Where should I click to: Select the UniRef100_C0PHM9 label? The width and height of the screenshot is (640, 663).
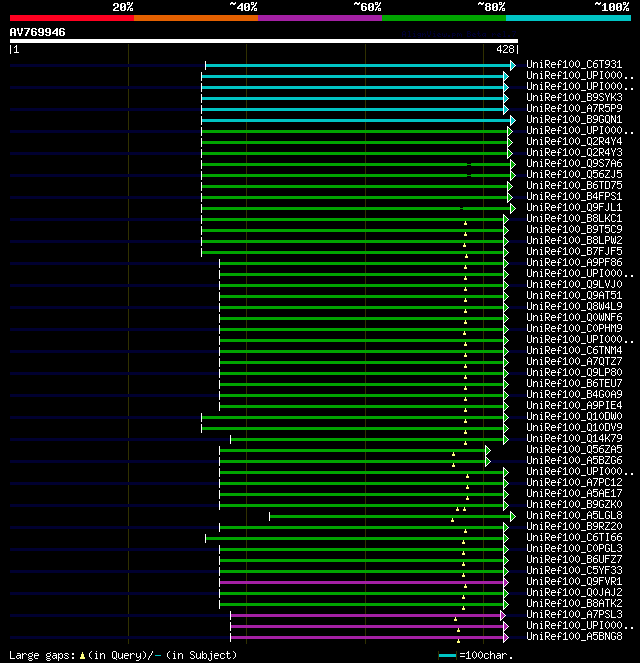[574, 328]
